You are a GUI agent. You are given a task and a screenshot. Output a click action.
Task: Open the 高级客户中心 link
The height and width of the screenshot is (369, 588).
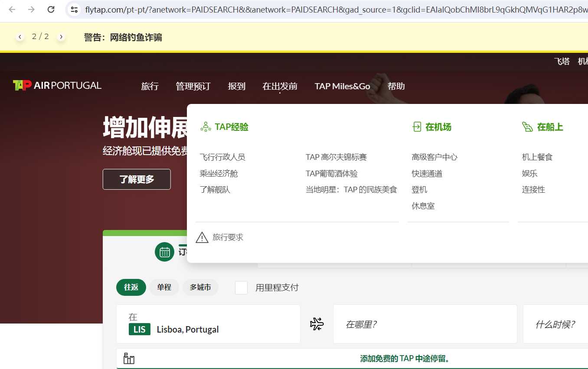coord(434,157)
